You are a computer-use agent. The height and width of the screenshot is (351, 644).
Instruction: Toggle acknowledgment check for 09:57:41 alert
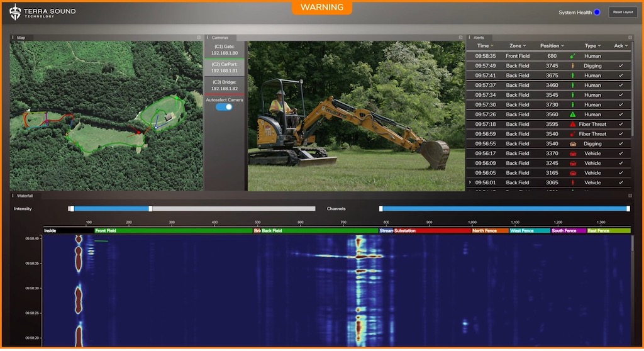(x=621, y=75)
